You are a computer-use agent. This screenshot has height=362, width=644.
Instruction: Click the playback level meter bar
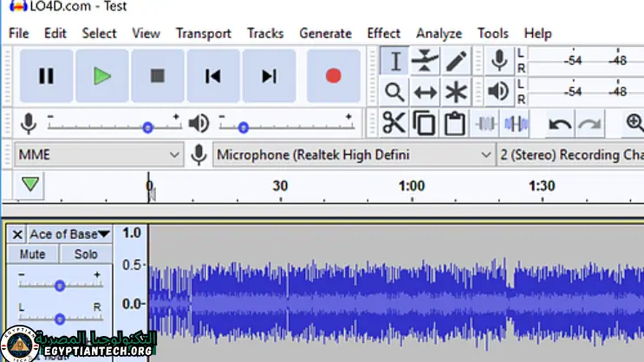click(586, 92)
